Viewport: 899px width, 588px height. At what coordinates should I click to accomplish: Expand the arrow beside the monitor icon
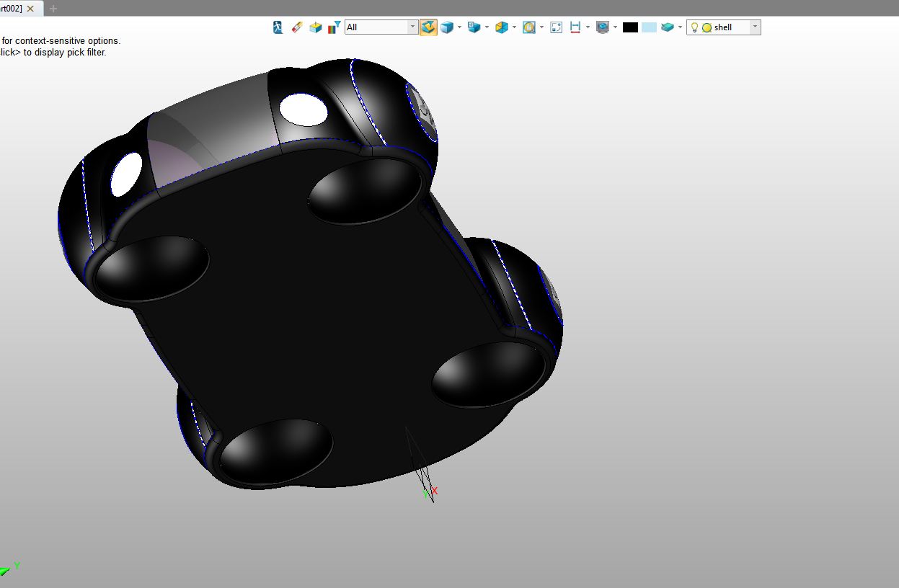tap(615, 27)
